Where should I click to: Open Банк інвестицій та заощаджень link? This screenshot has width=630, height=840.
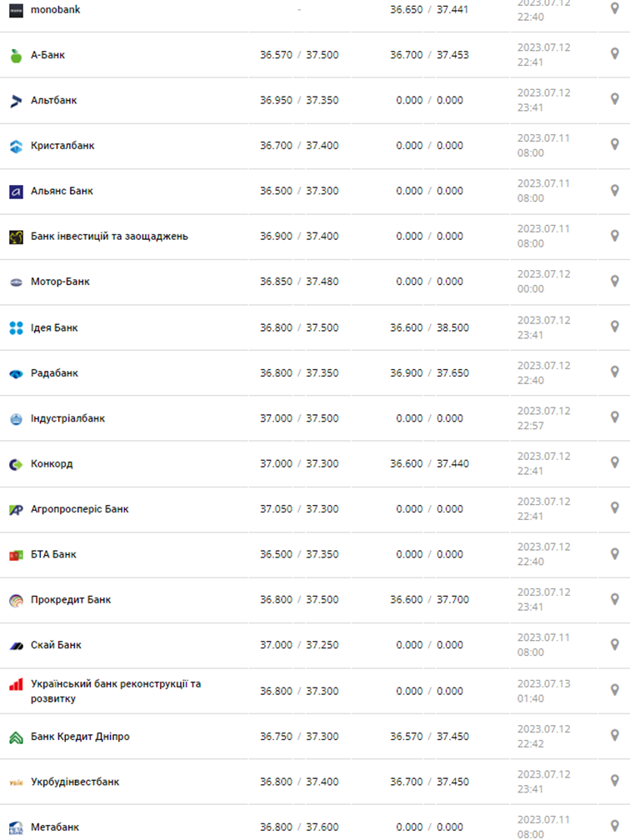pos(109,236)
